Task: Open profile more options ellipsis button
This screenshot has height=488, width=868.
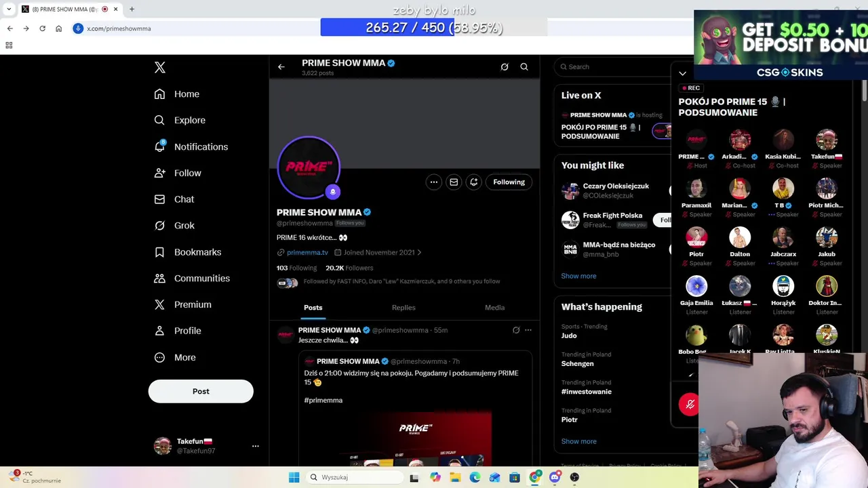Action: click(434, 182)
